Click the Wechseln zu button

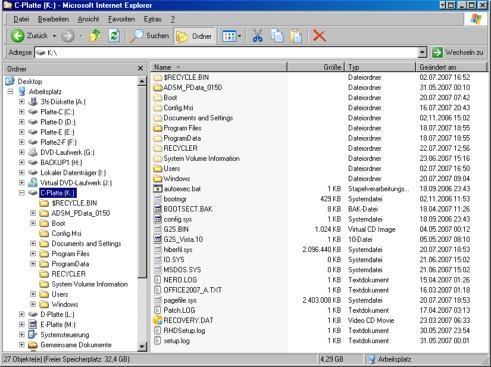click(x=457, y=52)
